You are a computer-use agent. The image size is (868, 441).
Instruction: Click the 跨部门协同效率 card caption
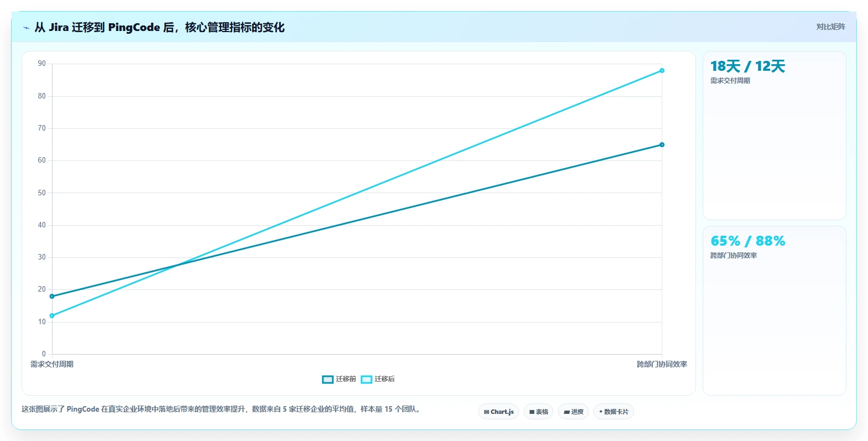point(734,256)
